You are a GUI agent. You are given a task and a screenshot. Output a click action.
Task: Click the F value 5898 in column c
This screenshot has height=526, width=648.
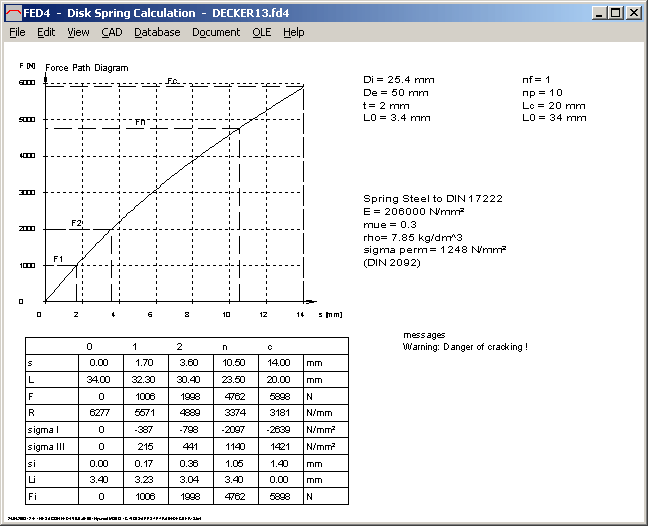[x=275, y=397]
